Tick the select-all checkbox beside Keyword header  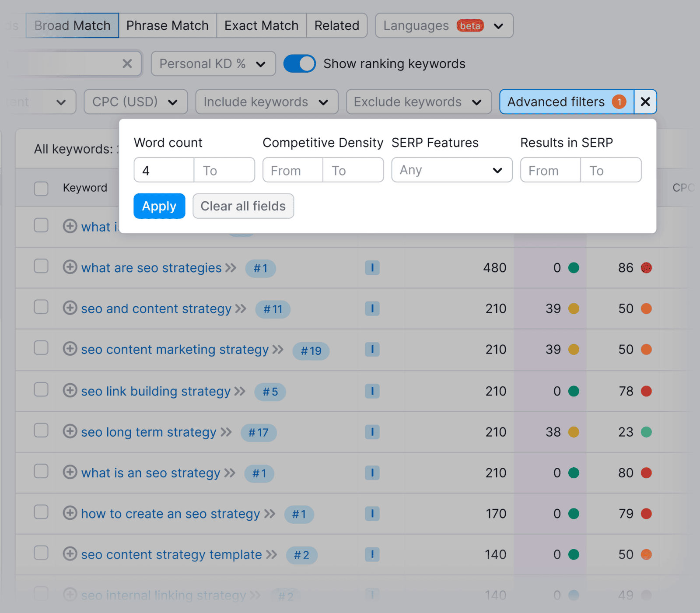[x=41, y=189]
